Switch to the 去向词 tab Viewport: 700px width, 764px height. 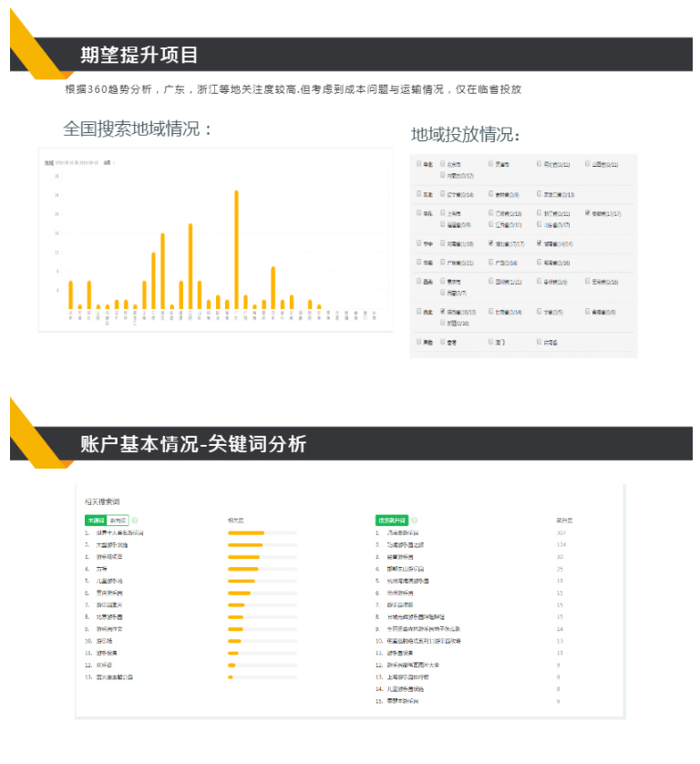(x=118, y=520)
